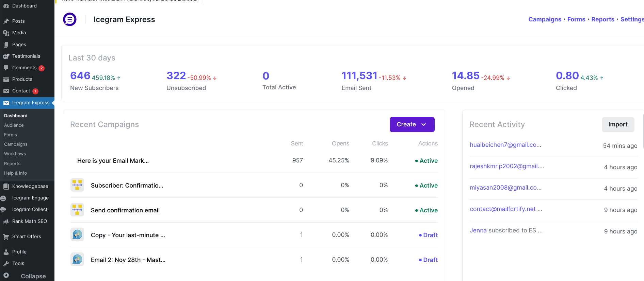Viewport: 644px width, 281px height.
Task: Click the Dashboard gauge icon in sidebar
Action: [x=6, y=6]
